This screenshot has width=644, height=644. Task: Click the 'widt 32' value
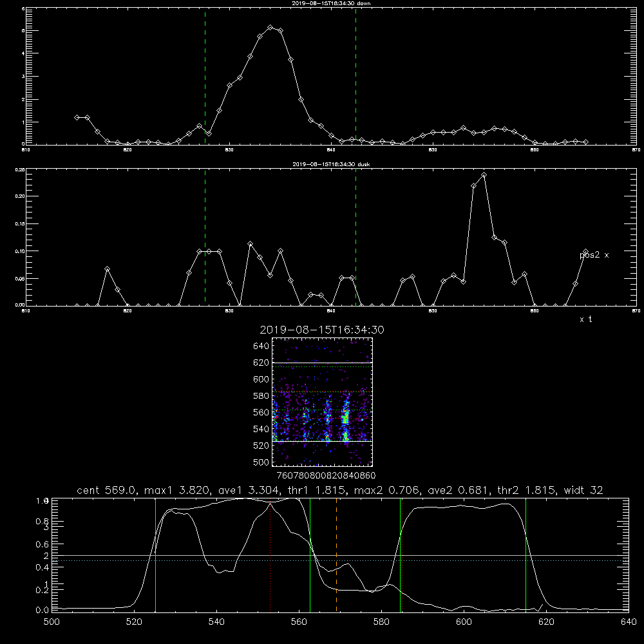(x=583, y=490)
